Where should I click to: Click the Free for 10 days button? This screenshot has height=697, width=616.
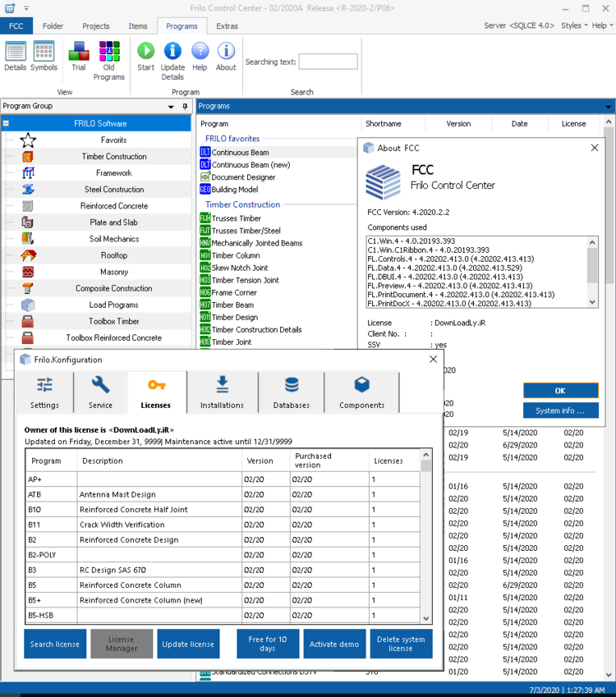coord(268,644)
